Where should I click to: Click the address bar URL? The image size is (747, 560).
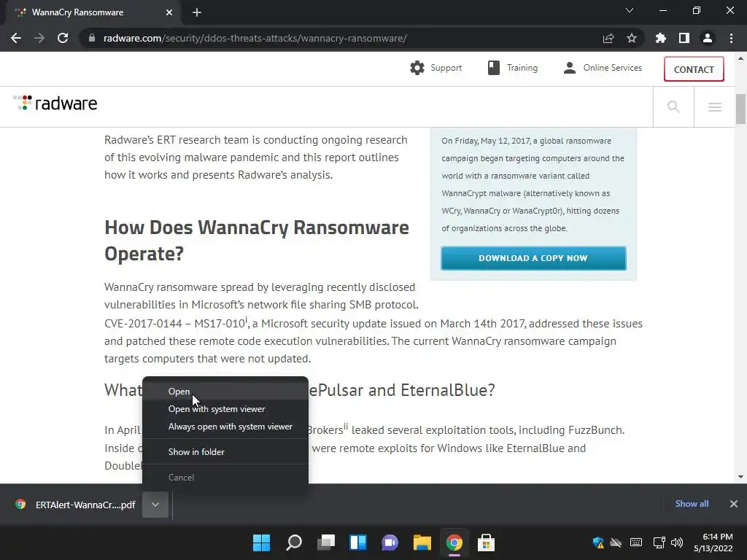[x=255, y=38]
